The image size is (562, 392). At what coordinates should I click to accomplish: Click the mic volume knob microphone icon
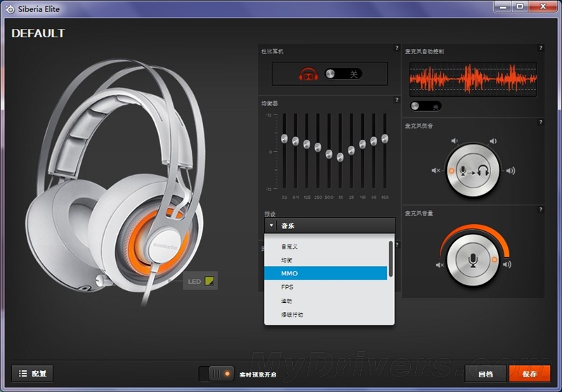pyautogui.click(x=473, y=260)
